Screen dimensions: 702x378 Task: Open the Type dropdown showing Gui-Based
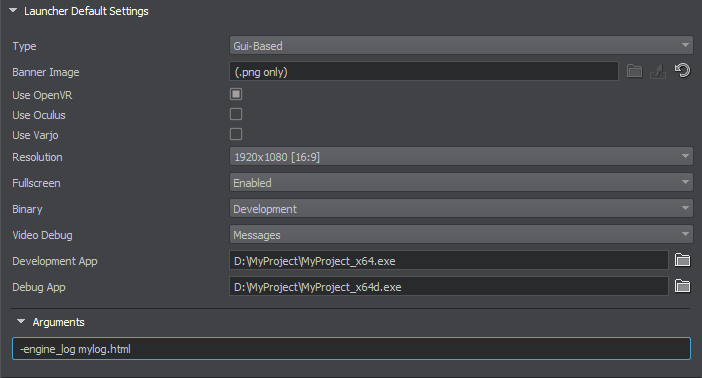point(461,46)
